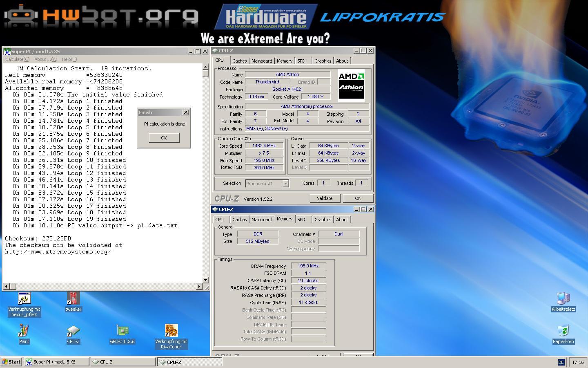The height and width of the screenshot is (368, 588).
Task: Select Mainboard tab in lower CPU-Z window
Action: tap(262, 220)
